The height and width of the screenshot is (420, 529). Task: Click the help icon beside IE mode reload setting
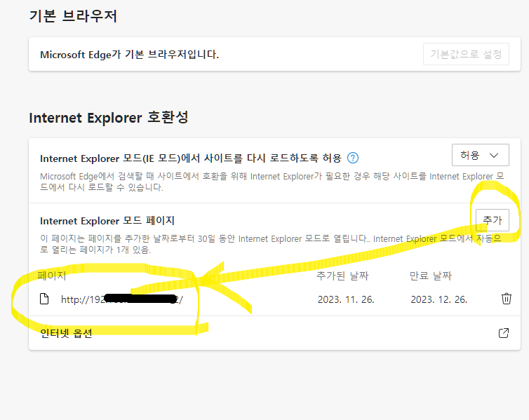(x=353, y=158)
